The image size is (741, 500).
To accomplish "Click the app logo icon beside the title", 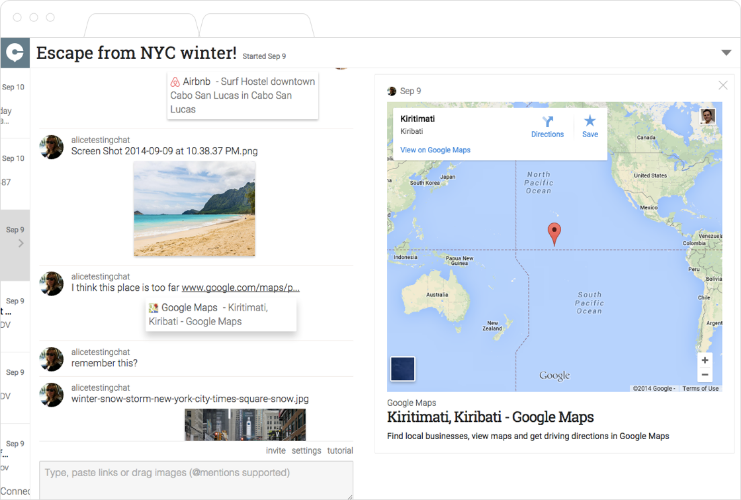I will click(x=15, y=52).
